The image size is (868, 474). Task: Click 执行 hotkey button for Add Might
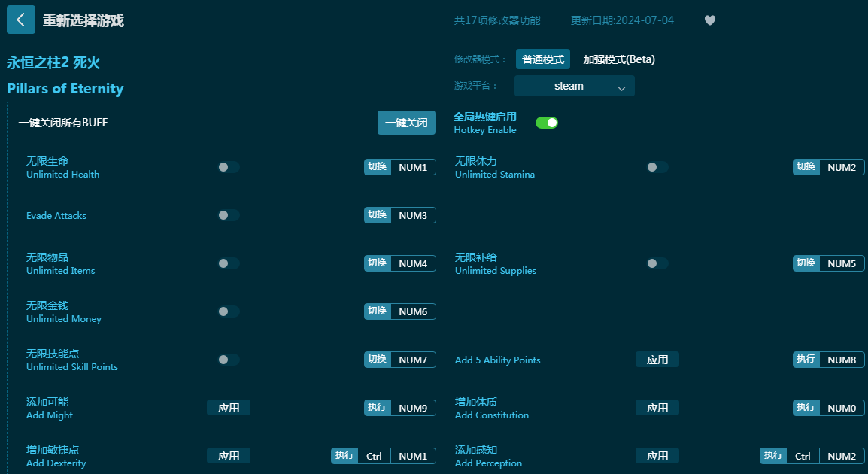[378, 408]
